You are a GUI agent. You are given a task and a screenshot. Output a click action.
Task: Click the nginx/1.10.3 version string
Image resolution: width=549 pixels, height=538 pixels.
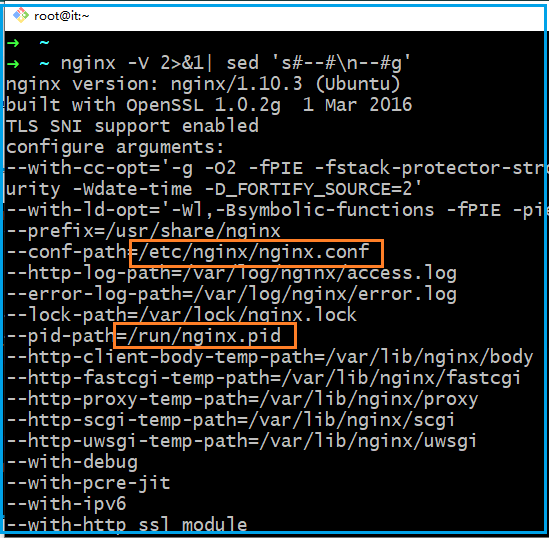click(236, 84)
